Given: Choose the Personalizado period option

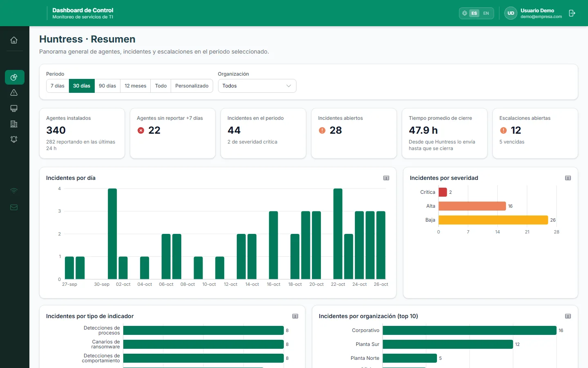Looking at the screenshot, I should point(192,86).
